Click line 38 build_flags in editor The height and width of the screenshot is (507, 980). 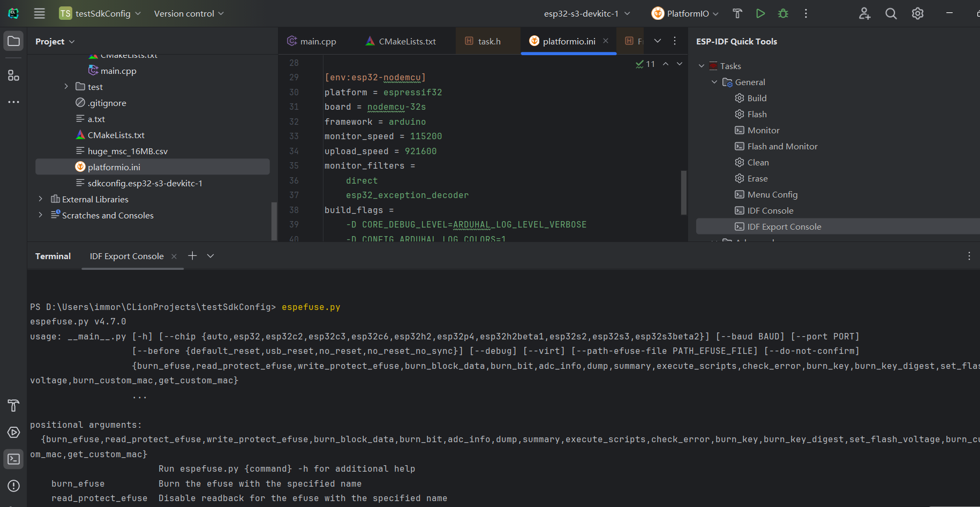tap(359, 210)
